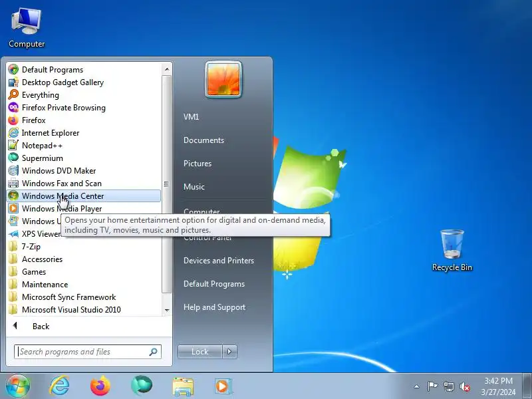Click the program list scrollbar thumb

[167, 184]
